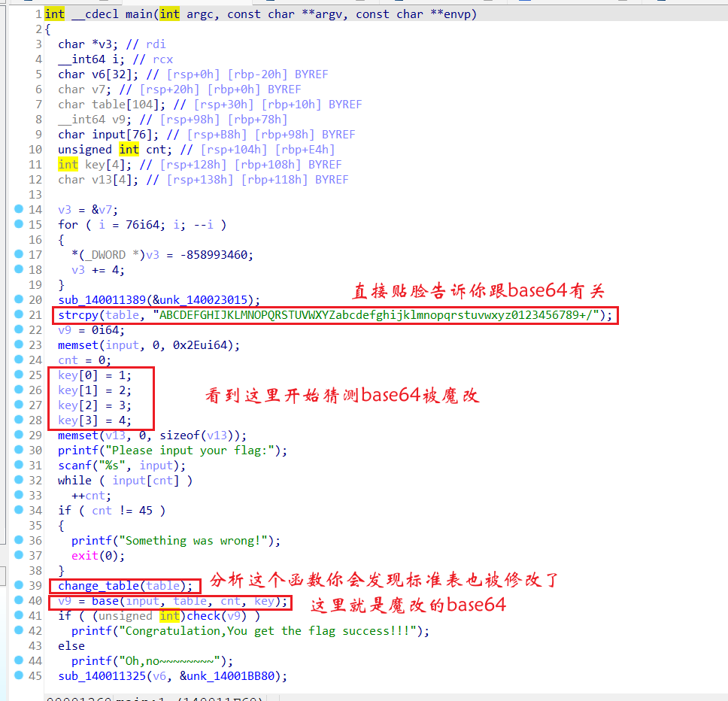This screenshot has width=728, height=701.
Task: Click line number 1 in the gutter
Action: [38, 14]
